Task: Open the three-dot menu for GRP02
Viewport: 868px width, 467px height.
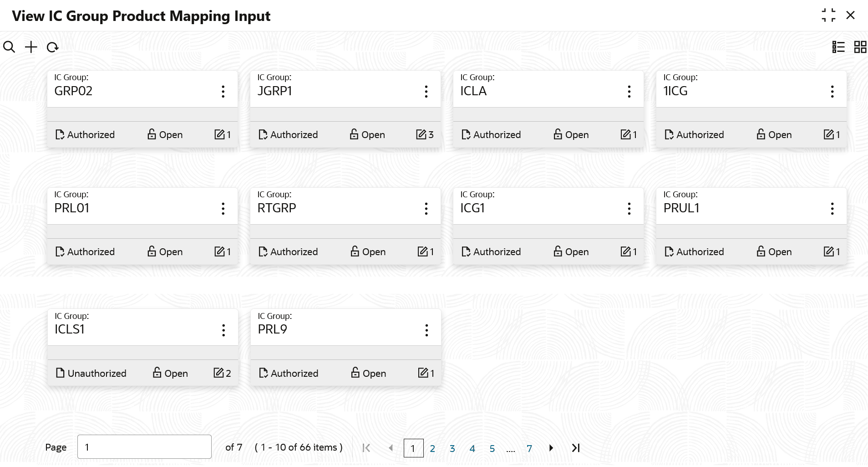Action: 223,92
